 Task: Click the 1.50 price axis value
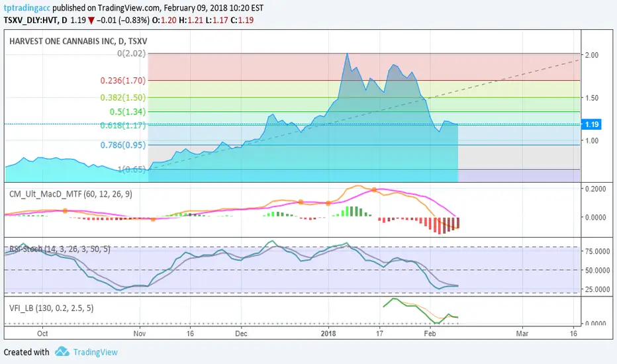[x=592, y=98]
